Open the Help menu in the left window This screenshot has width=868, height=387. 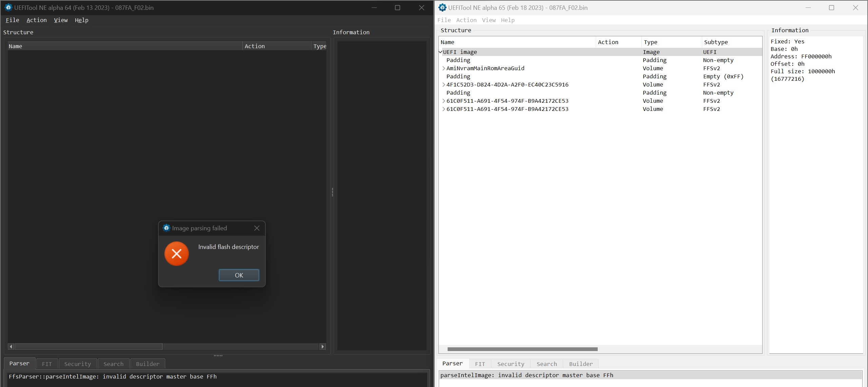[81, 20]
